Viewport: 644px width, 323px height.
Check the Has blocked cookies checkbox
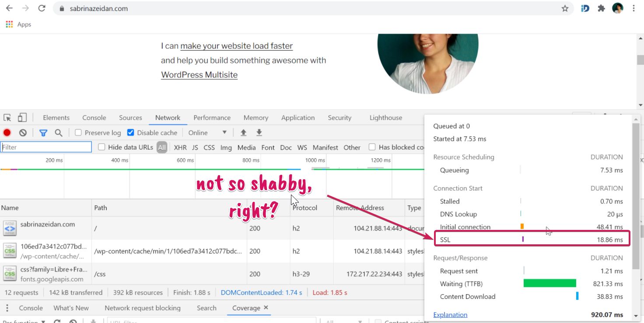pyautogui.click(x=372, y=147)
